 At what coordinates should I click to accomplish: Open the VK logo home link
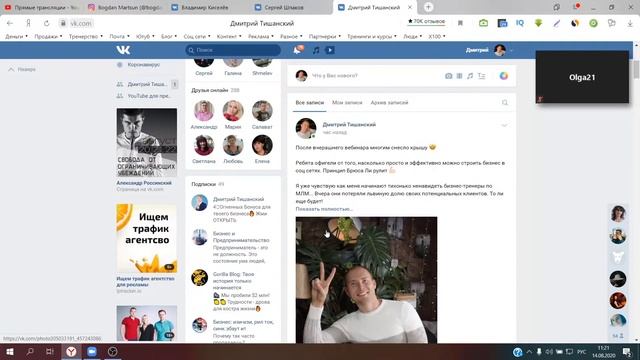[123, 50]
